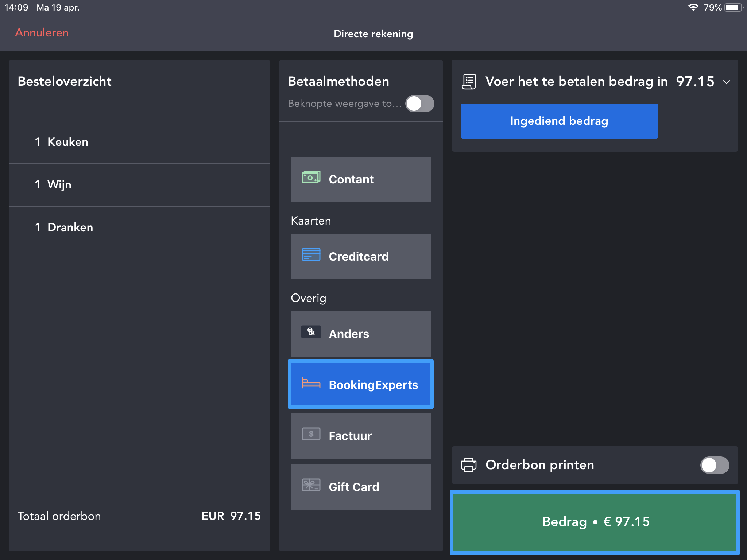Click the Gift Card present icon
The width and height of the screenshot is (747, 560).
[311, 485]
